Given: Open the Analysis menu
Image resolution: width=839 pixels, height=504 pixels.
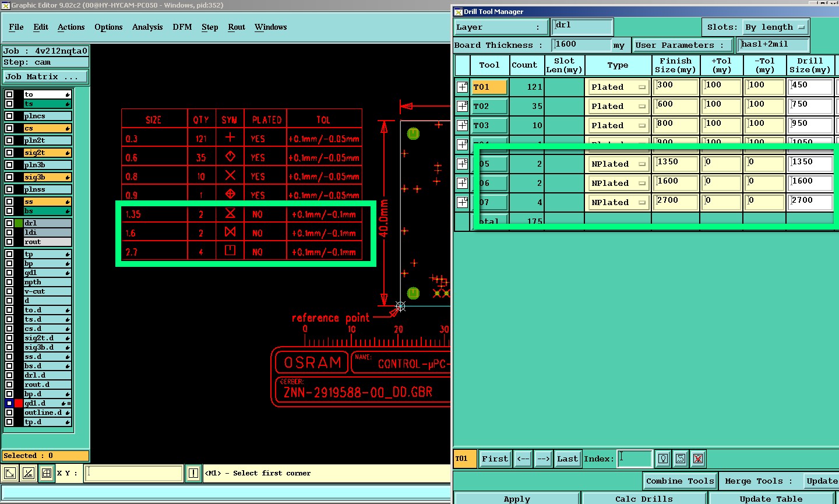Looking at the screenshot, I should click(x=147, y=27).
